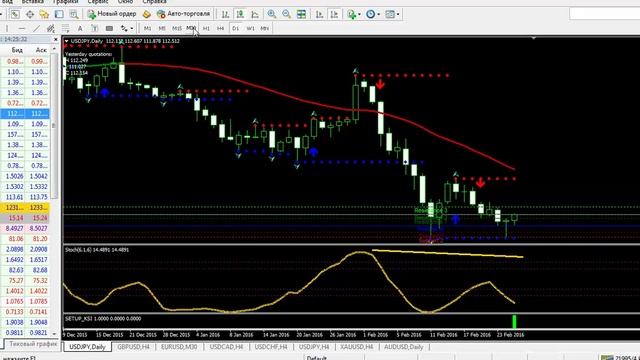640x360 pixels.
Task: Switch to EURUSD,M30 chart tab
Action: [x=179, y=347]
